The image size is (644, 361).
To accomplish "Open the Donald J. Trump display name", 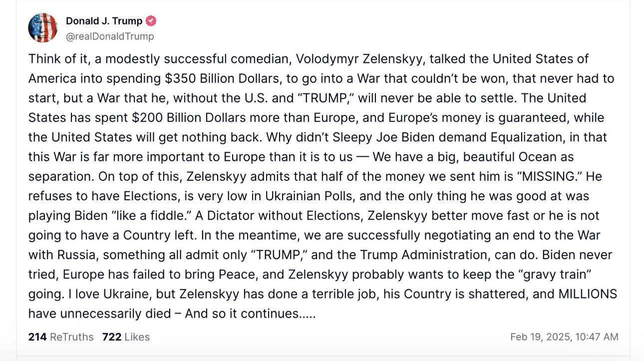I will click(x=104, y=21).
